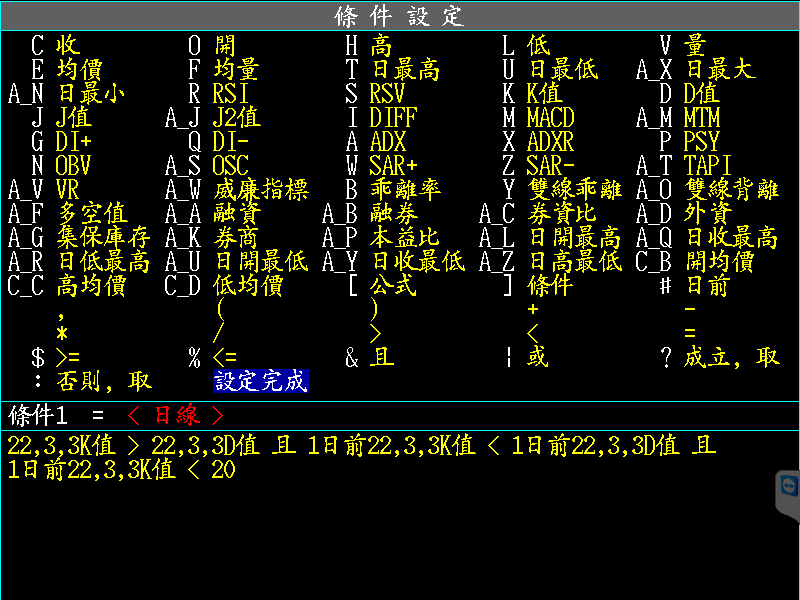The image size is (800, 600).
Task: Choose the 公式 formula option
Action: pos(393,285)
